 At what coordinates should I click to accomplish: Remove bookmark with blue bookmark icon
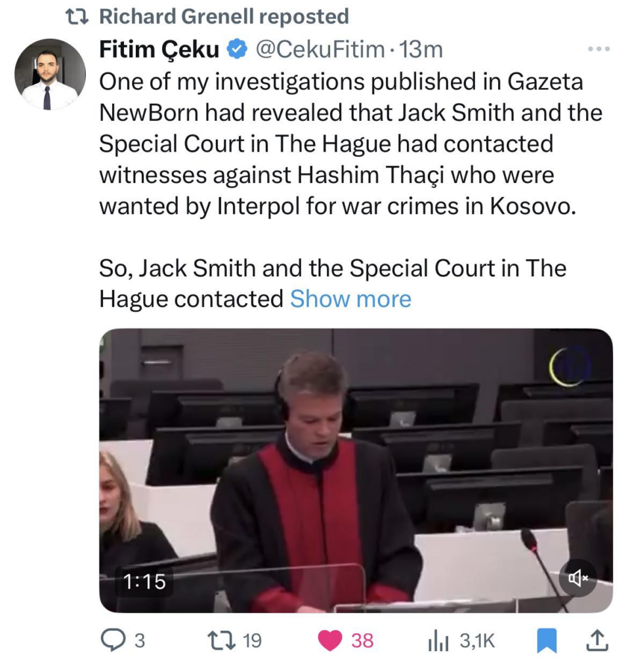pyautogui.click(x=547, y=640)
